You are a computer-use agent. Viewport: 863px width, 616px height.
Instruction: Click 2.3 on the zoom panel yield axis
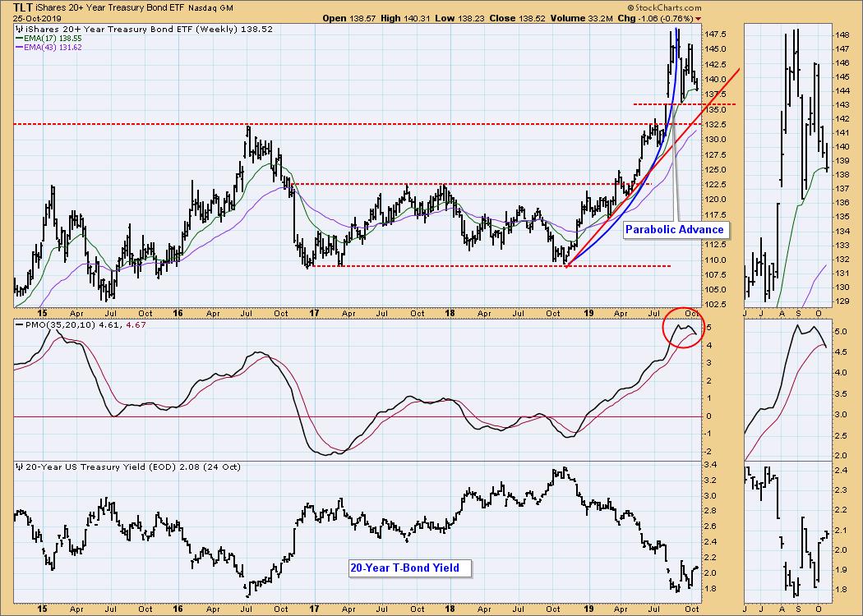(841, 490)
